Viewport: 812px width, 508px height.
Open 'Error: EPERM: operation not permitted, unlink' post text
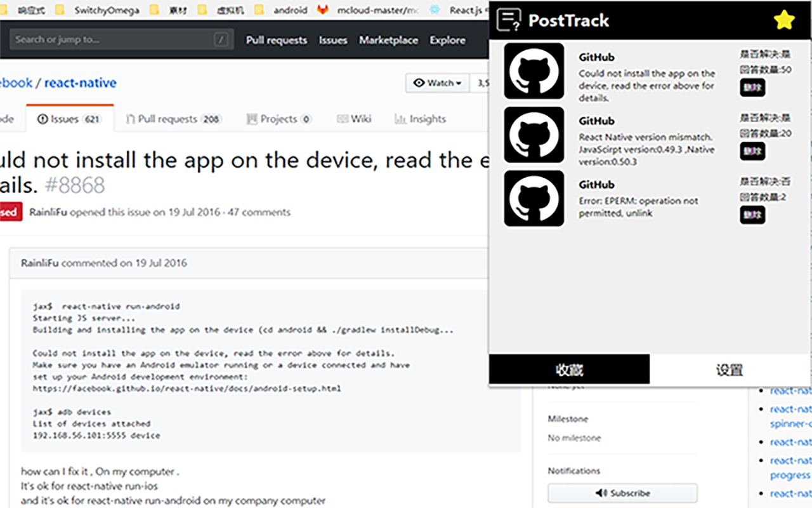(638, 207)
